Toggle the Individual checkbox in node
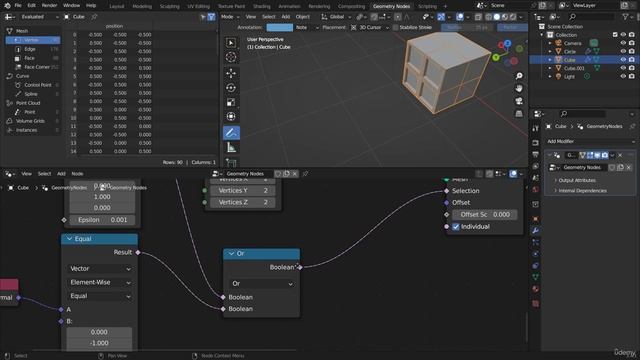This screenshot has width=640, height=360. 456,227
